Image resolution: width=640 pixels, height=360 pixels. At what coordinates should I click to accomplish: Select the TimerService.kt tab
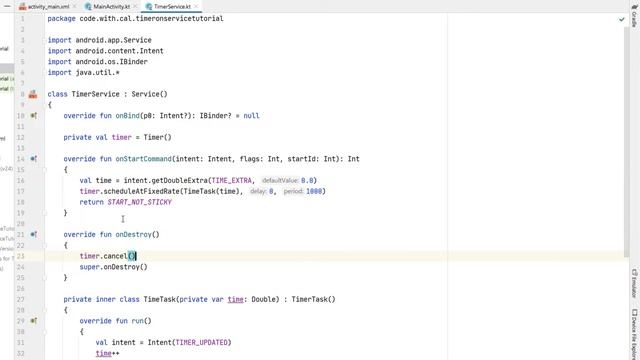[172, 7]
